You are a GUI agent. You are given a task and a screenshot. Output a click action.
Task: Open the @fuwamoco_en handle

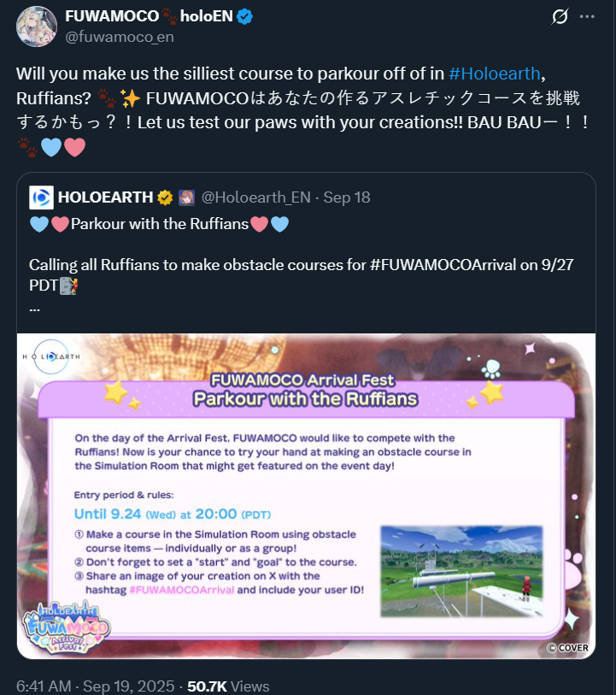(119, 37)
